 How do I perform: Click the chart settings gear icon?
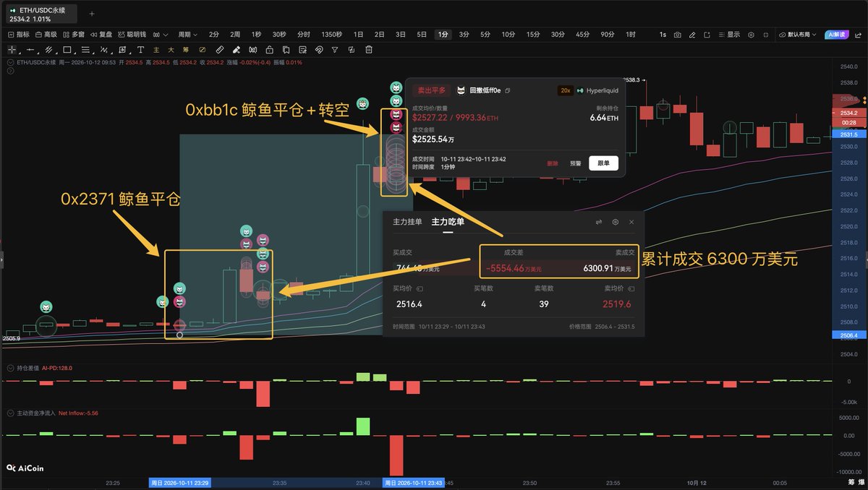pyautogui.click(x=751, y=35)
